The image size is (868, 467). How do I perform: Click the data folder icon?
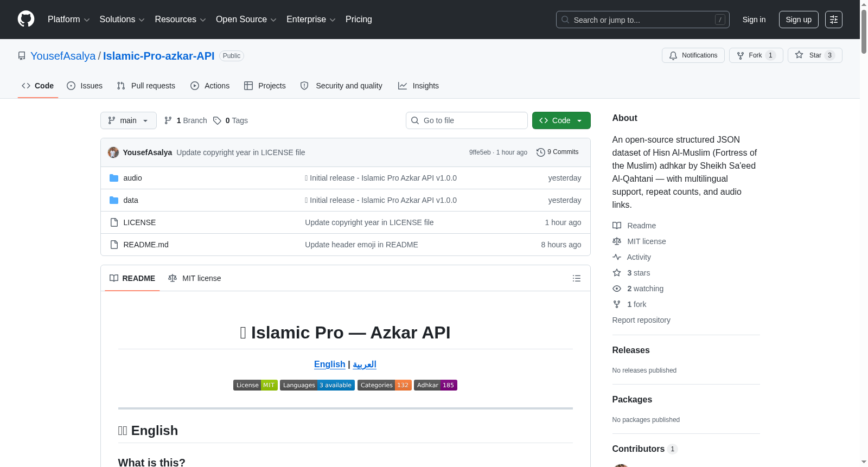[x=114, y=200]
